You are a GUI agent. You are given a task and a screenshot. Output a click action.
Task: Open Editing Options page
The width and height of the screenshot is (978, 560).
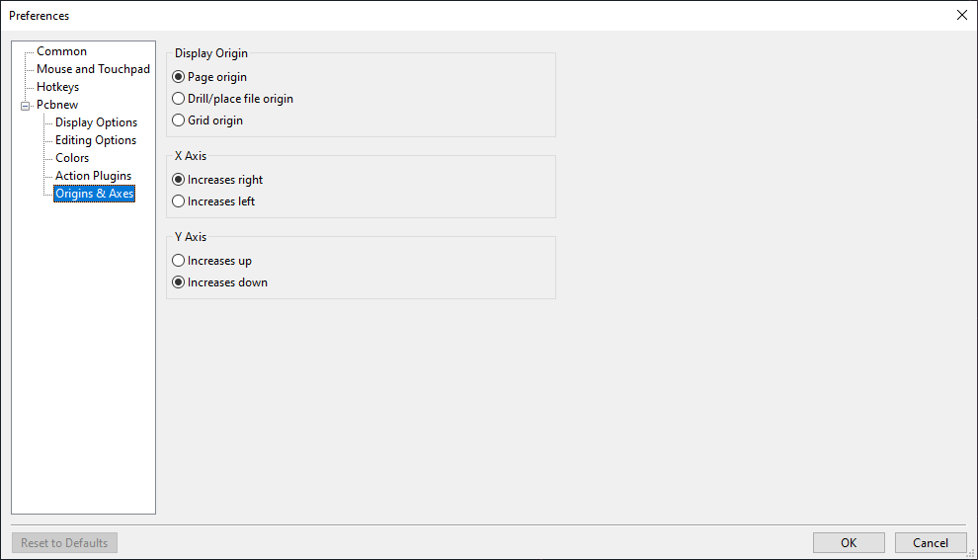pyautogui.click(x=96, y=140)
